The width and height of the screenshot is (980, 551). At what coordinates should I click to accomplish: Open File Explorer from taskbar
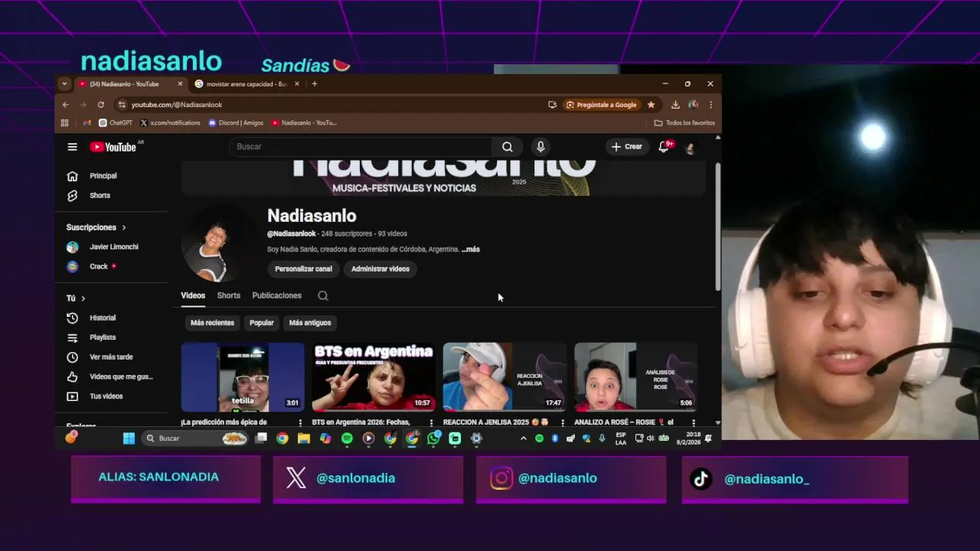304,439
